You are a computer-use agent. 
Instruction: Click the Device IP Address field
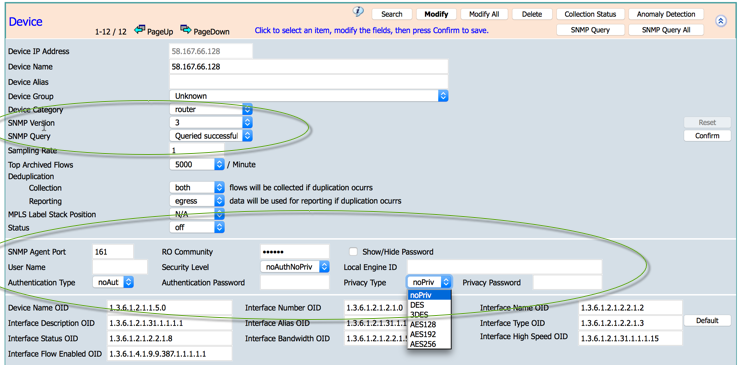click(211, 51)
